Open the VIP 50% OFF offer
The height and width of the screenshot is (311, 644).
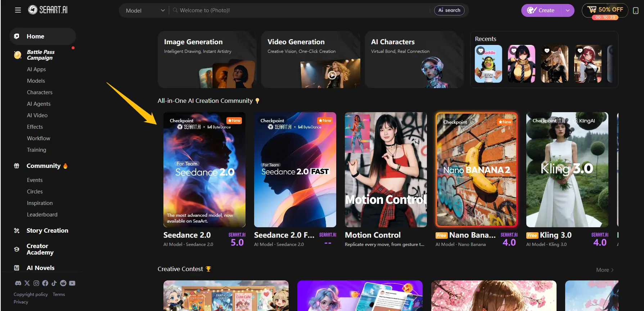click(x=605, y=10)
